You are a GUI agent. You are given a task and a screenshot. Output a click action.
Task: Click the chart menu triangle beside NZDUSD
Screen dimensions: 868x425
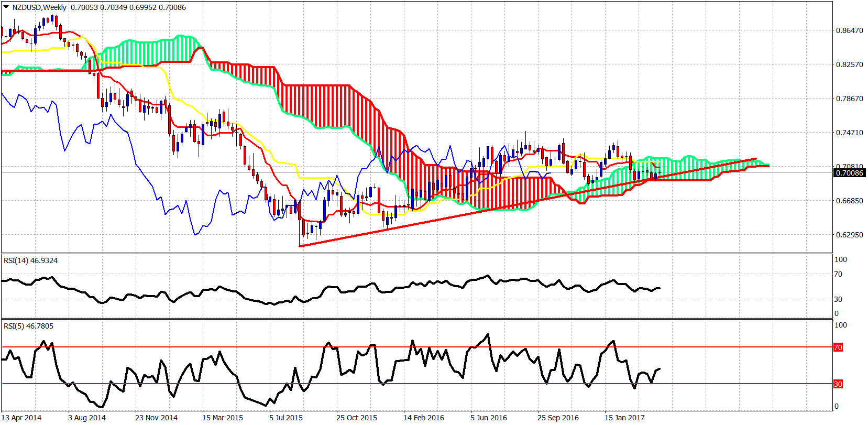click(6, 7)
